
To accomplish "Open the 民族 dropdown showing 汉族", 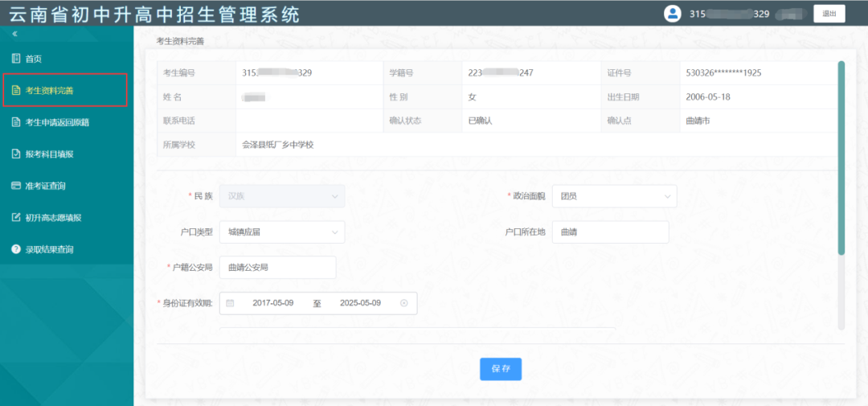I will [282, 196].
